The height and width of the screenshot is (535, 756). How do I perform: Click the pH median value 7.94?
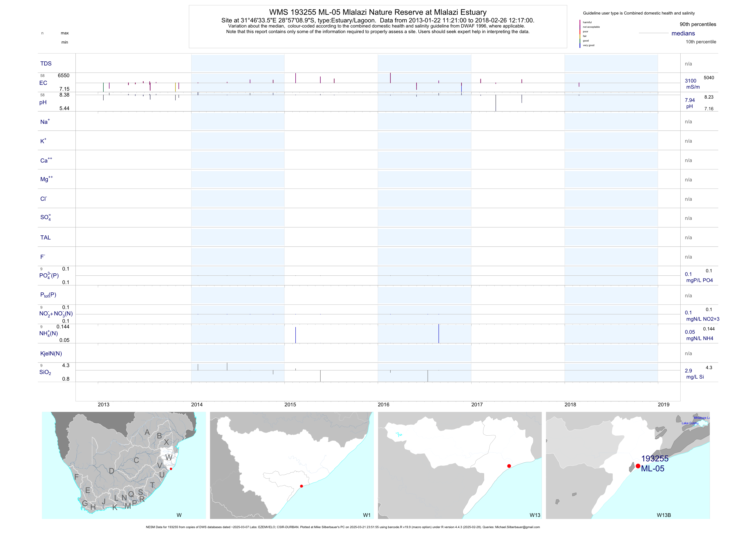click(690, 100)
